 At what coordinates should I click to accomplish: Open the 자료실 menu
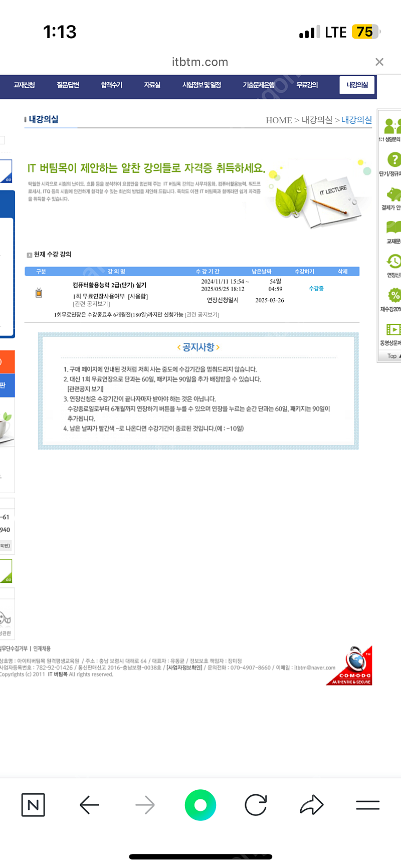click(x=152, y=85)
